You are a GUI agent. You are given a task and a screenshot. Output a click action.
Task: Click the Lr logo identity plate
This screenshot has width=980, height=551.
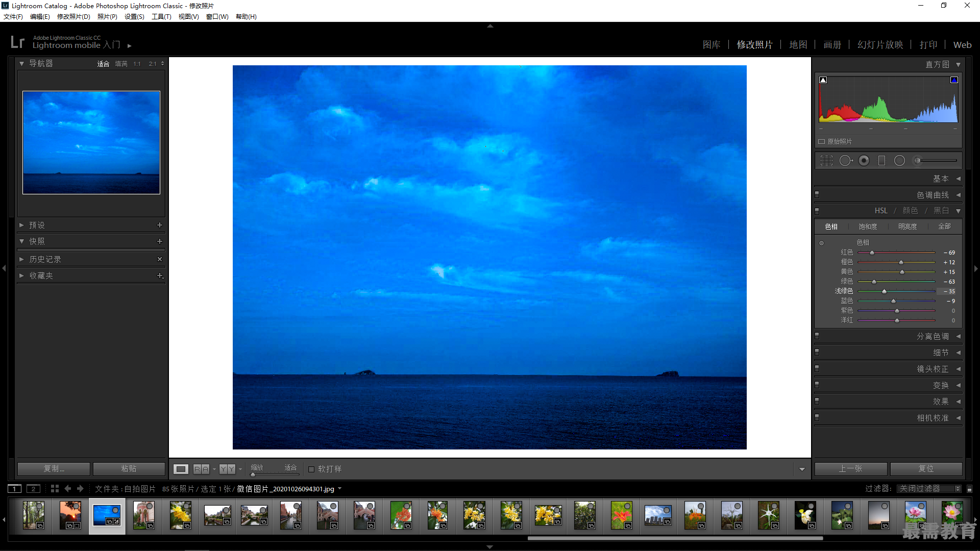click(17, 42)
